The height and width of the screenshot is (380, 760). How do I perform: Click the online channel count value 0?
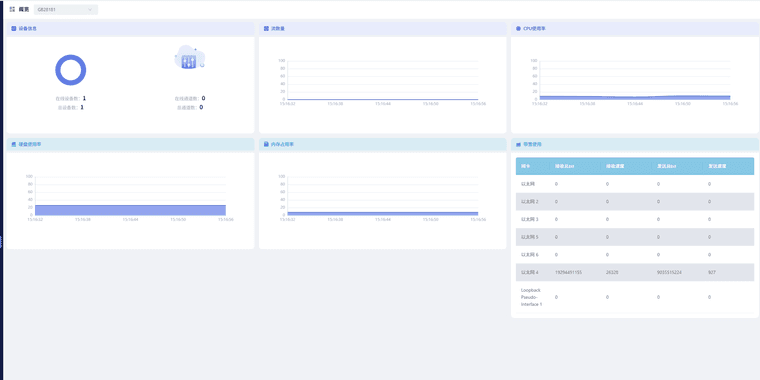pyautogui.click(x=203, y=98)
